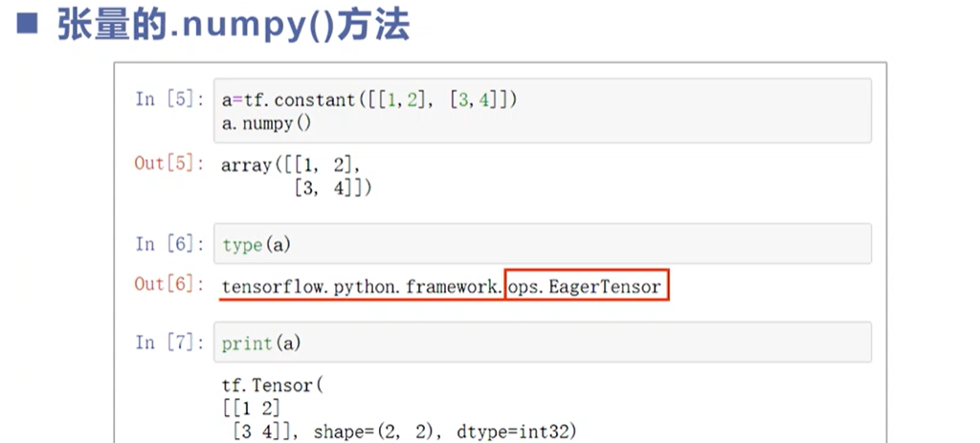The height and width of the screenshot is (443, 980).
Task: Select the 'Out[5]:' prompt label
Action: click(168, 164)
